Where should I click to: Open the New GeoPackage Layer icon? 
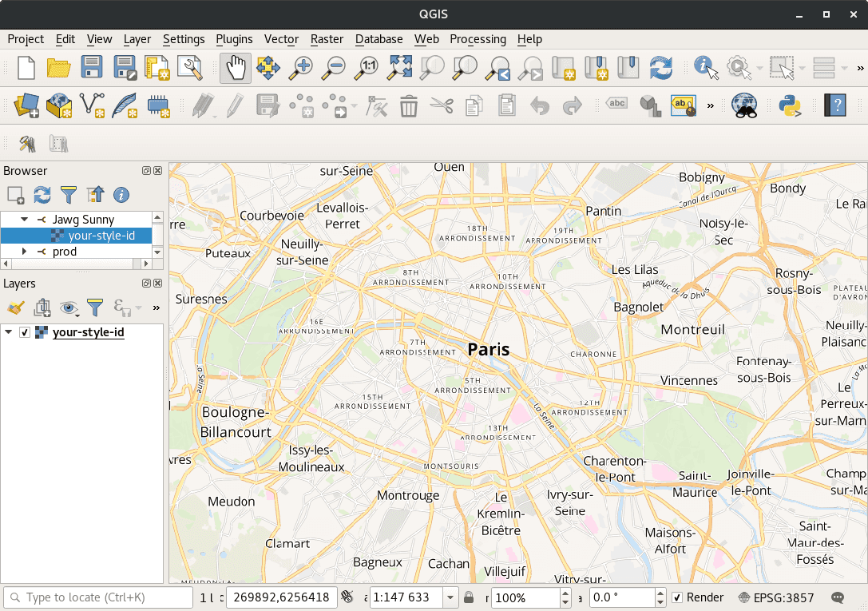[59, 105]
